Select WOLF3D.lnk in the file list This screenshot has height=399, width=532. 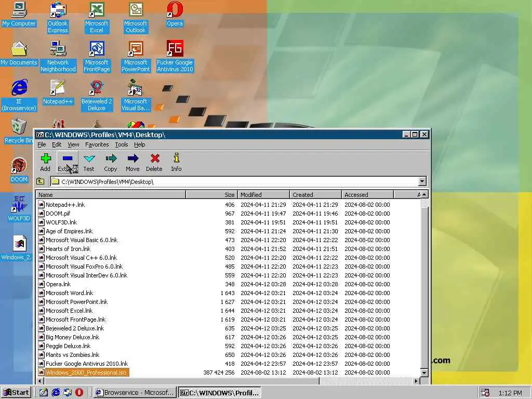(229, 222)
